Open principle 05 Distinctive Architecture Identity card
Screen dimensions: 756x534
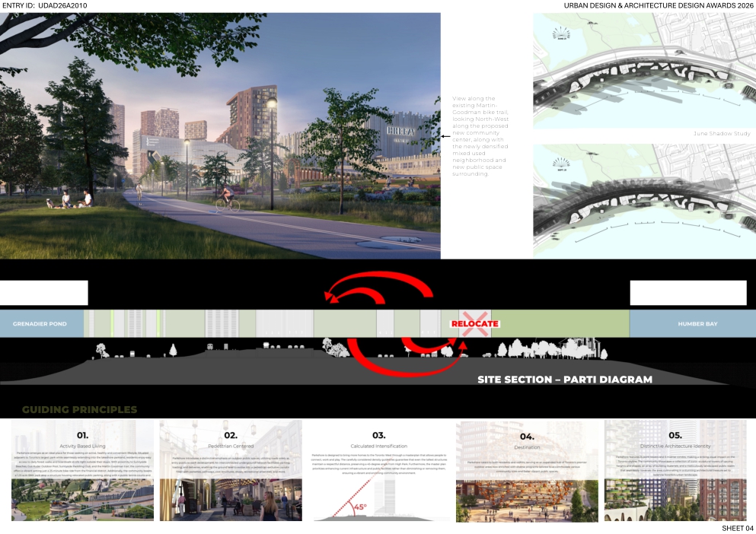point(675,471)
